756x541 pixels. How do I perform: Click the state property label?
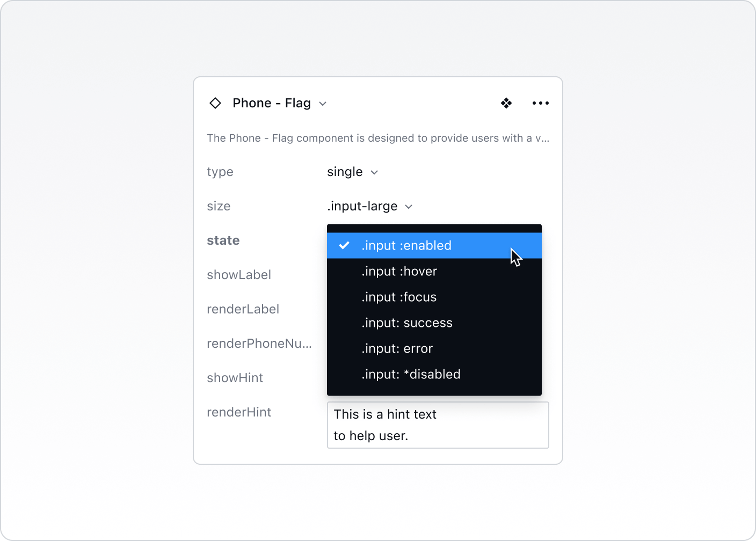click(x=223, y=240)
